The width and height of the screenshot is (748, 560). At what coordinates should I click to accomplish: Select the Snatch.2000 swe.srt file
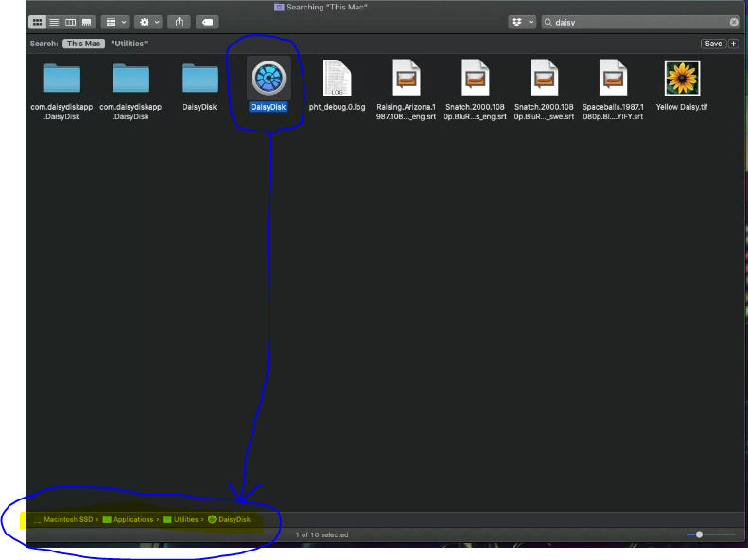coord(544,78)
